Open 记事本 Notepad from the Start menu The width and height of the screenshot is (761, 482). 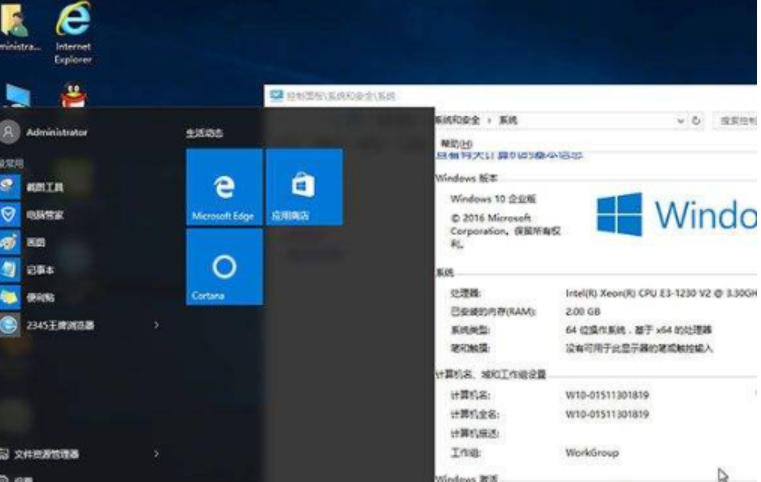click(40, 270)
